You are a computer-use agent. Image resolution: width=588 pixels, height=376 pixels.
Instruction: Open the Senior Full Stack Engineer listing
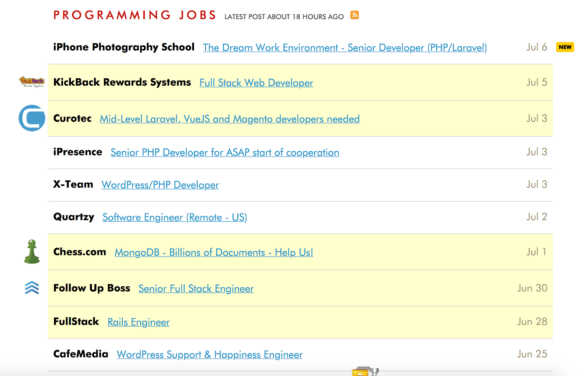point(196,289)
